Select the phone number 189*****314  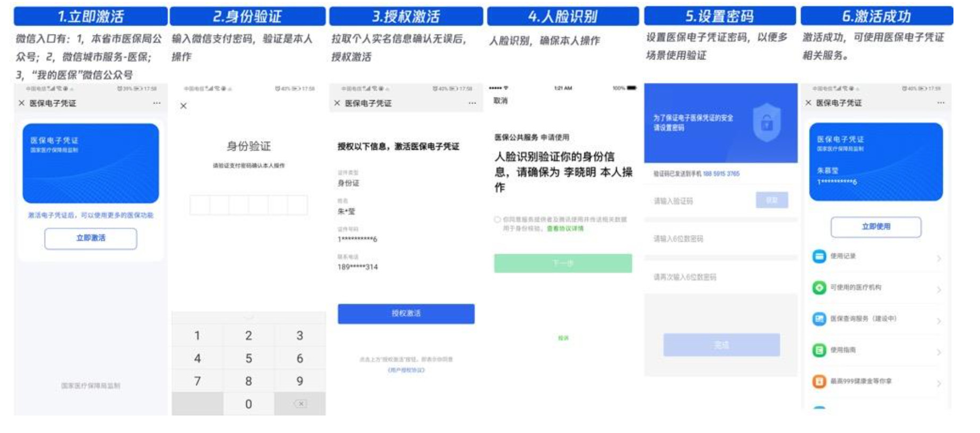pyautogui.click(x=358, y=267)
